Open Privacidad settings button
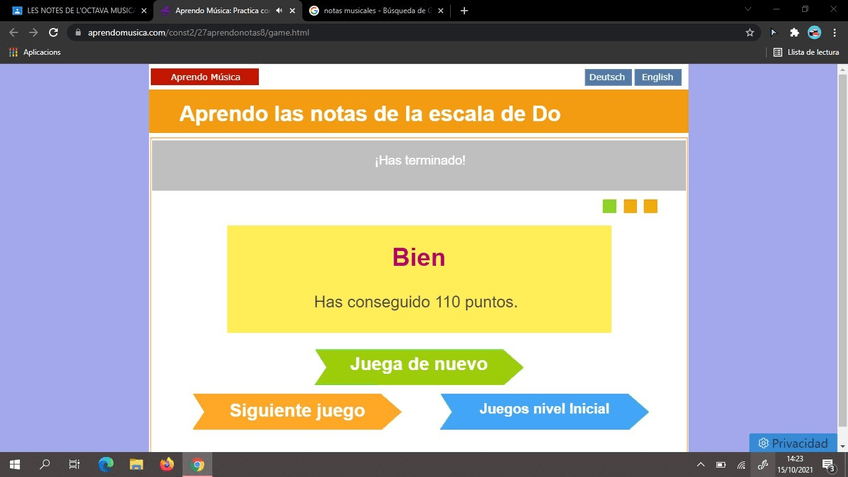The image size is (848, 477). (793, 443)
